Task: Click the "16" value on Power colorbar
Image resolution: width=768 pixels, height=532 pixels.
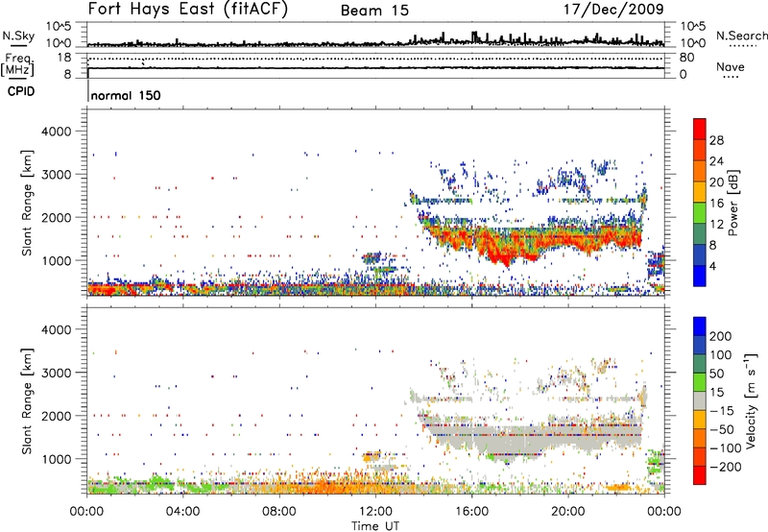Action: [716, 204]
